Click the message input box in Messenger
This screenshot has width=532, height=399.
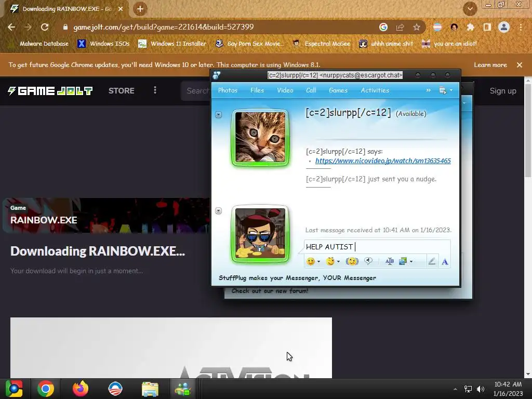[x=377, y=247]
